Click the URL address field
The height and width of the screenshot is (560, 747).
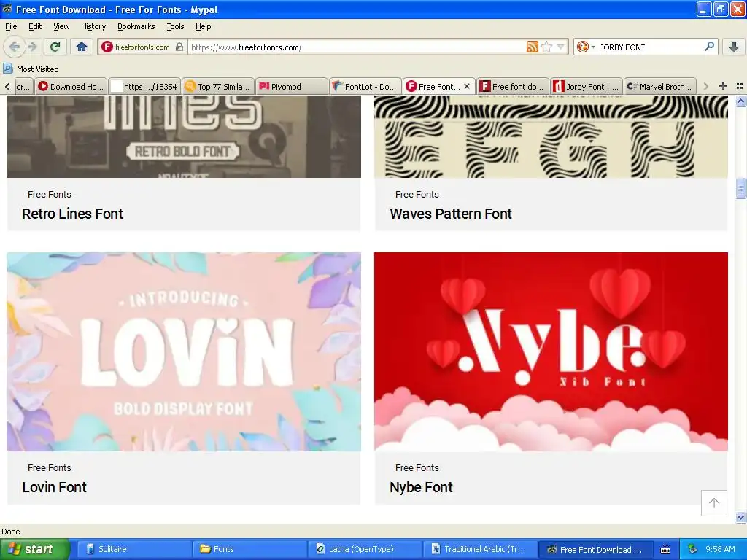pos(356,47)
